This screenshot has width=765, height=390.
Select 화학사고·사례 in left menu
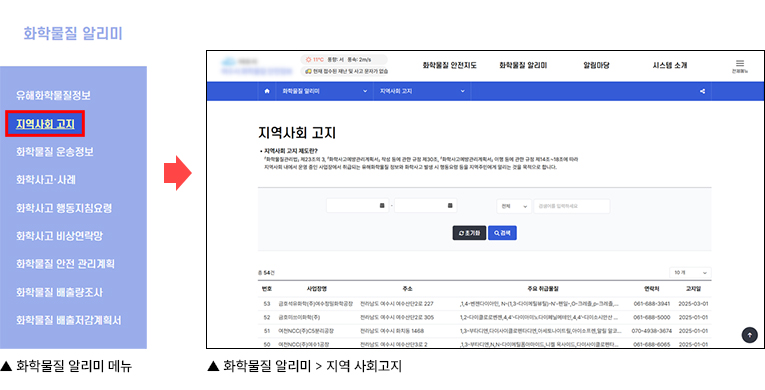click(x=46, y=180)
